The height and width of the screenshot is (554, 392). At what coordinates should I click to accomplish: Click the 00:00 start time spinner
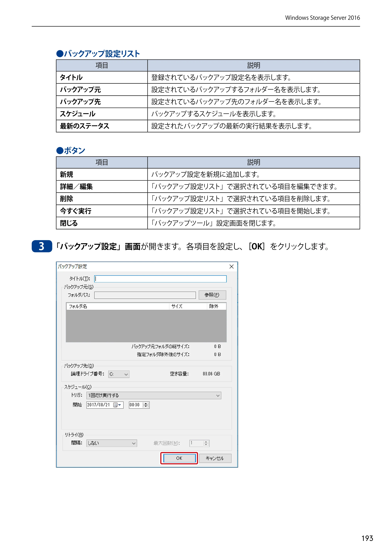tap(139, 405)
